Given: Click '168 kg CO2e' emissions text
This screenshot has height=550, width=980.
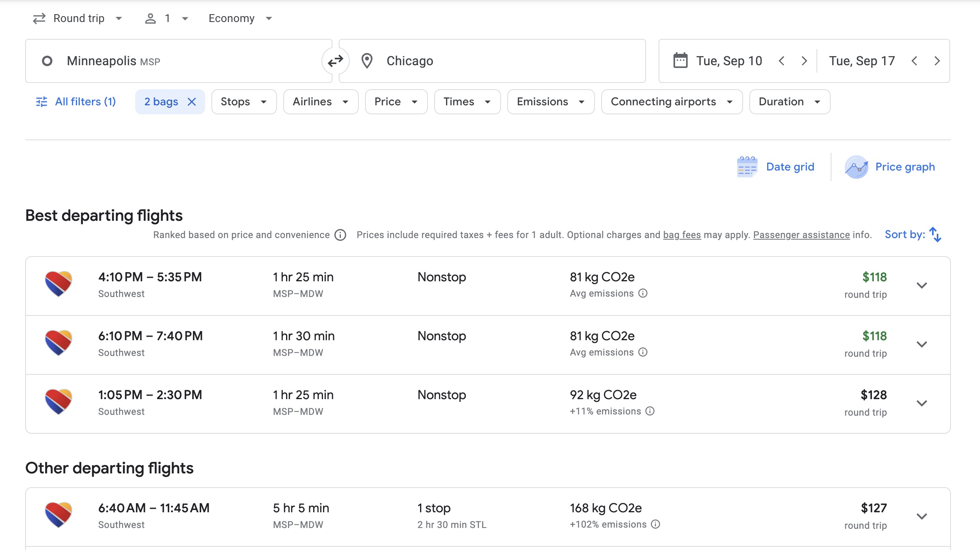Looking at the screenshot, I should [606, 508].
